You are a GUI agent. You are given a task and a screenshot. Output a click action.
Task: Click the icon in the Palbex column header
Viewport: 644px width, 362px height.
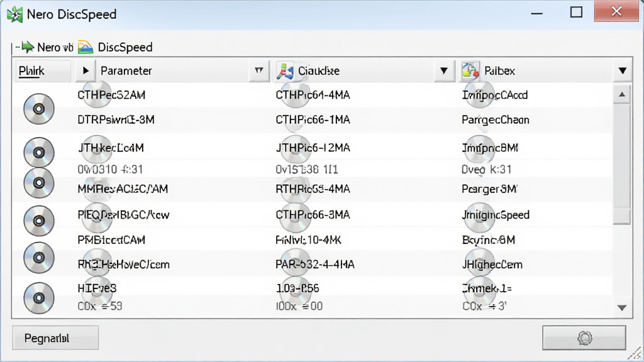tap(470, 70)
